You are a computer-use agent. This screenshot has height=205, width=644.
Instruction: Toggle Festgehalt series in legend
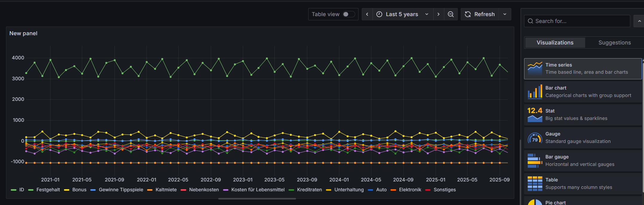48,190
